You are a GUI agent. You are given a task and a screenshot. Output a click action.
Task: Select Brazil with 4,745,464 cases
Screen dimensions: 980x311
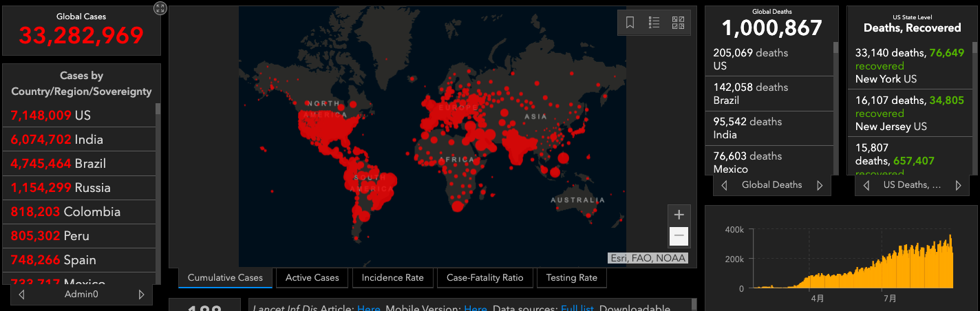pyautogui.click(x=79, y=163)
